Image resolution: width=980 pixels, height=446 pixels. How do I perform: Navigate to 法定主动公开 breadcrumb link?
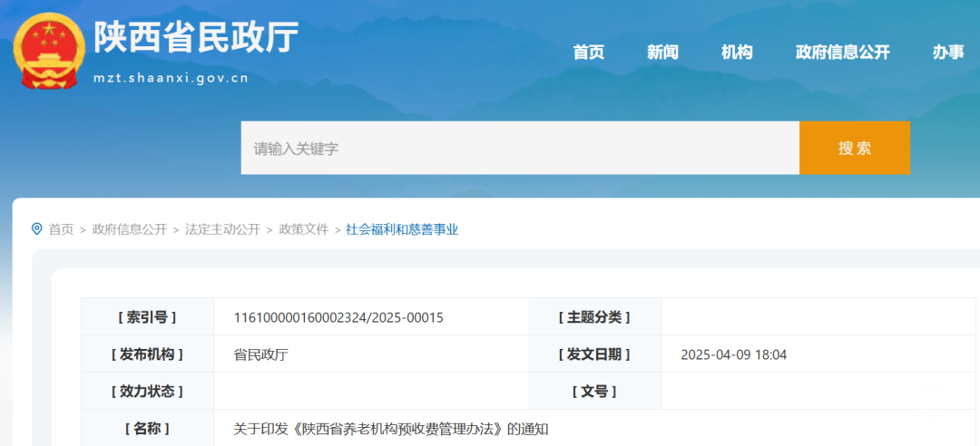point(222,229)
